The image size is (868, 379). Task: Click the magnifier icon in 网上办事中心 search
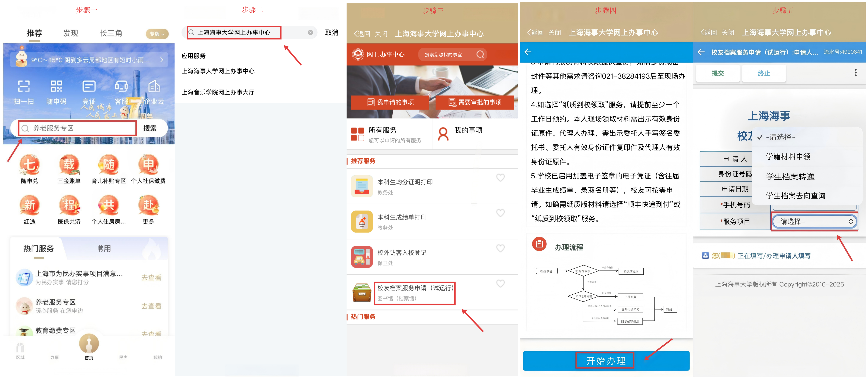pos(480,54)
